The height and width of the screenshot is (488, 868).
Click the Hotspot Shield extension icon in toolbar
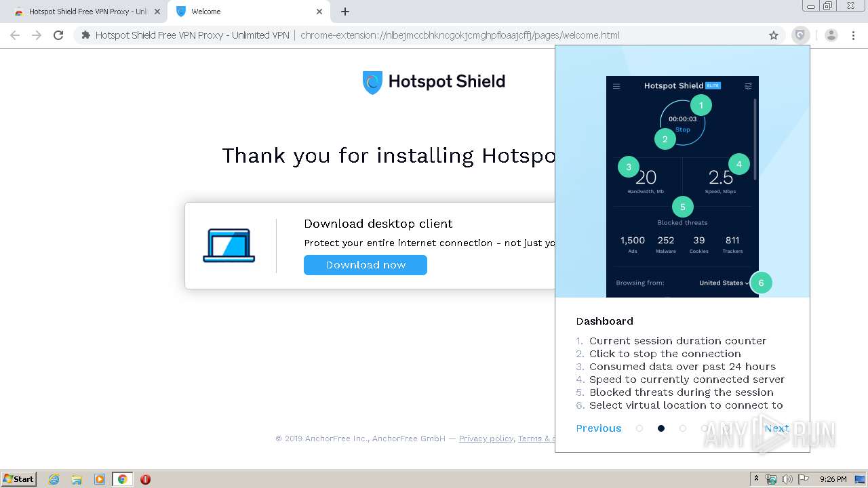click(x=801, y=35)
